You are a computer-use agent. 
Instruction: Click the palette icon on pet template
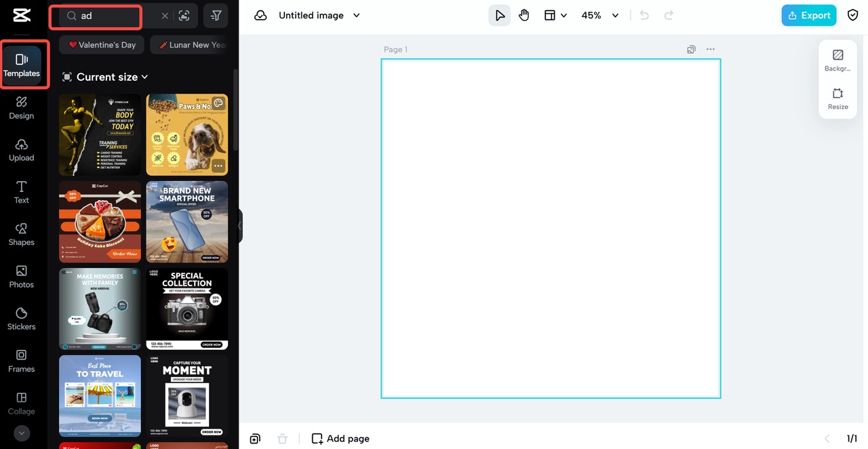[218, 104]
